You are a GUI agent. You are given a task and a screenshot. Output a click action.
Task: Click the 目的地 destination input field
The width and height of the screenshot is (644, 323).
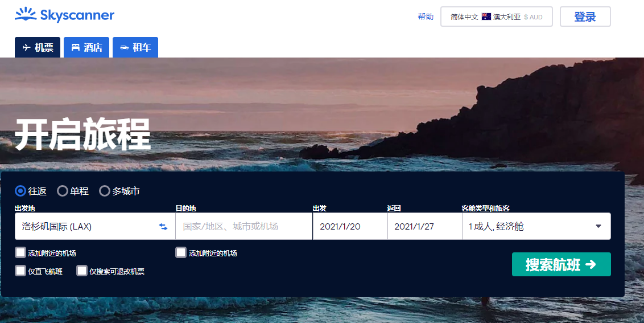pyautogui.click(x=244, y=226)
